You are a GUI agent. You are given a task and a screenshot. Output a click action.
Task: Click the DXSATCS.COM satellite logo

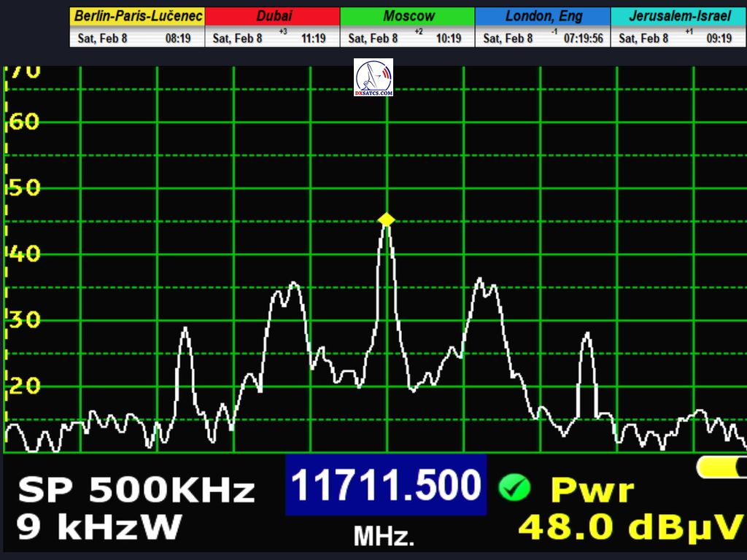pyautogui.click(x=373, y=78)
